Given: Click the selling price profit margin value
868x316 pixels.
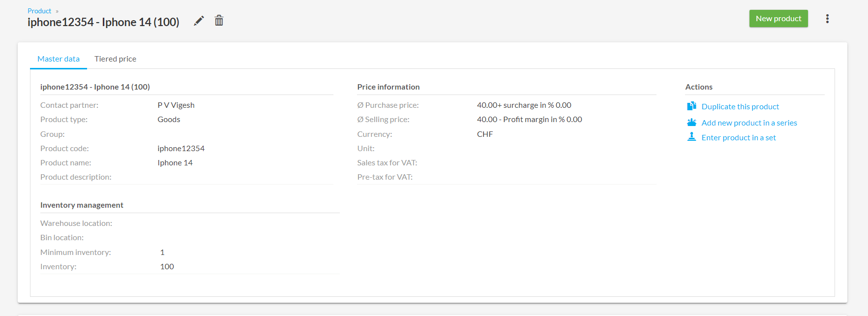Looking at the screenshot, I should pyautogui.click(x=529, y=120).
